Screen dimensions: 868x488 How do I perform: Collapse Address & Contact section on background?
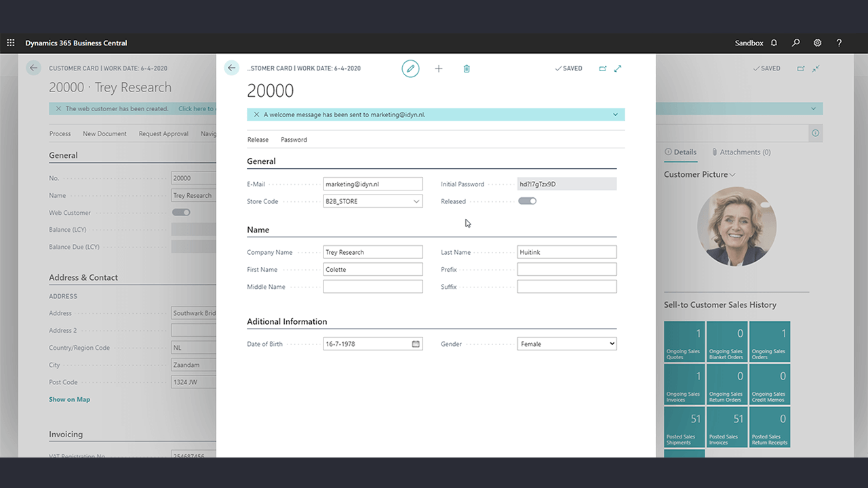point(83,277)
